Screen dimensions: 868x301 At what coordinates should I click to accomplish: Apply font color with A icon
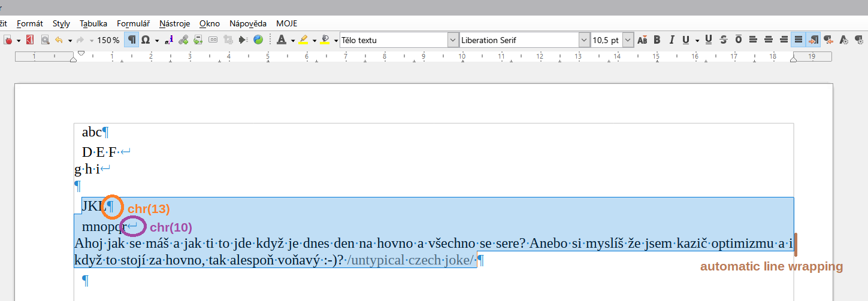[x=281, y=40]
